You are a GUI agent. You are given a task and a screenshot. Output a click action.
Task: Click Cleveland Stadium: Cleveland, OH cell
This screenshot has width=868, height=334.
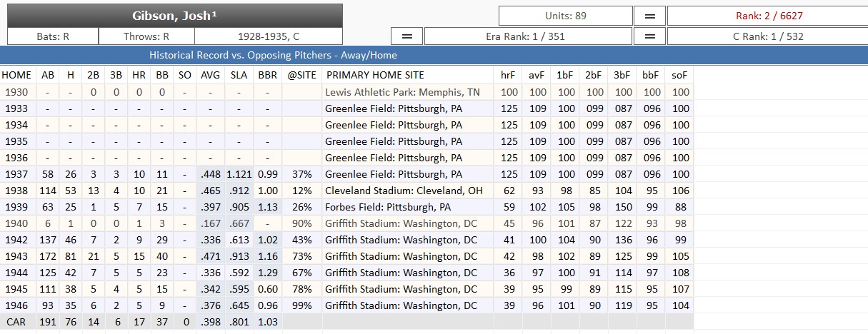(400, 191)
